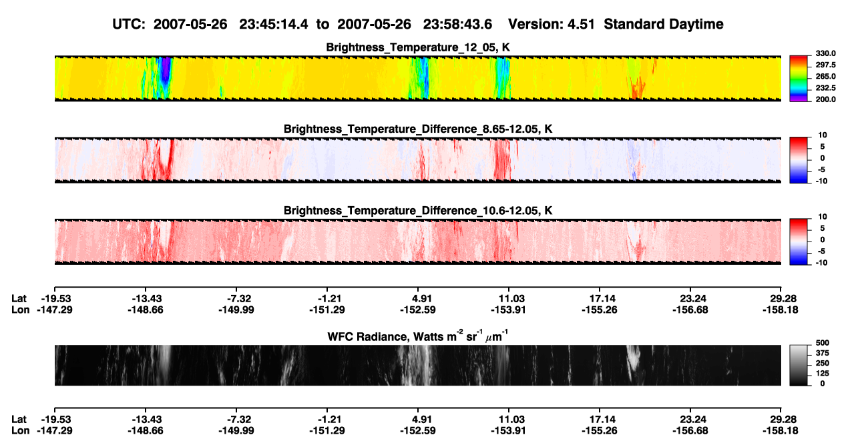Click the 10 label on 10.6-12.05 colorbar
Image resolution: width=868 pixels, height=445 pixels.
click(821, 217)
